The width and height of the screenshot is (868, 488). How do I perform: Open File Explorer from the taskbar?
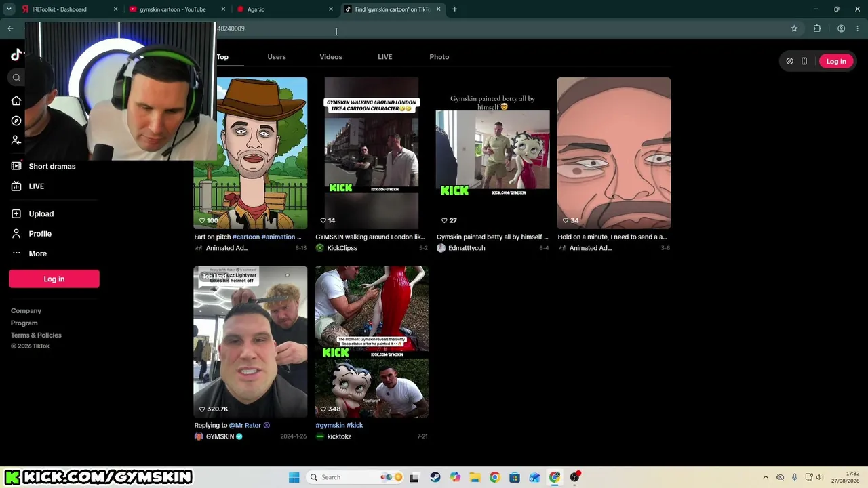475,477
